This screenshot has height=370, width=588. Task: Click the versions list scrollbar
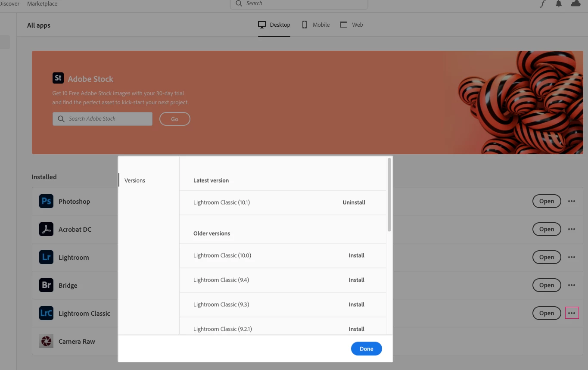tap(389, 195)
